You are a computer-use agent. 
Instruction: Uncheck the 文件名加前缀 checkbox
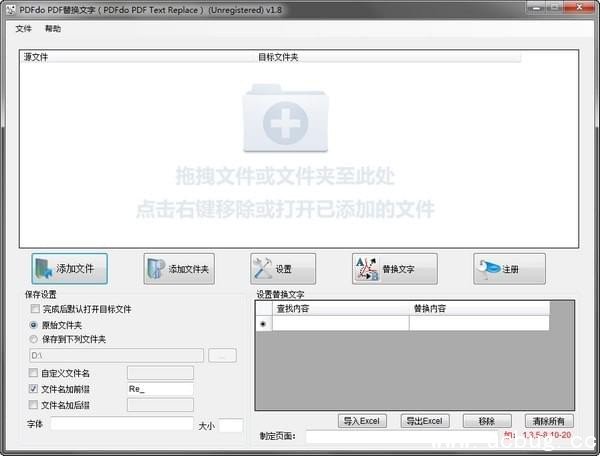click(x=35, y=388)
